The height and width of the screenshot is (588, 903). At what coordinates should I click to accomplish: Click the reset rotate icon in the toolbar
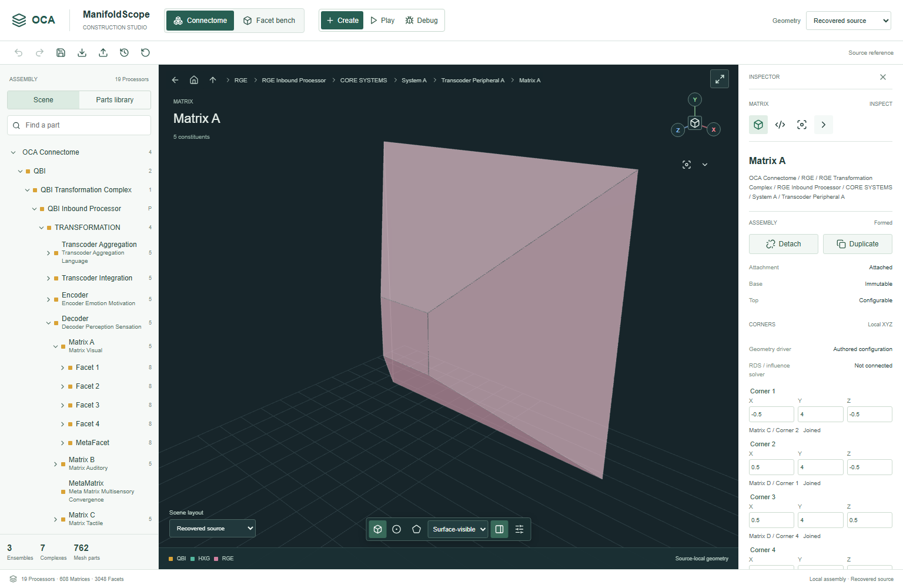[x=145, y=53]
